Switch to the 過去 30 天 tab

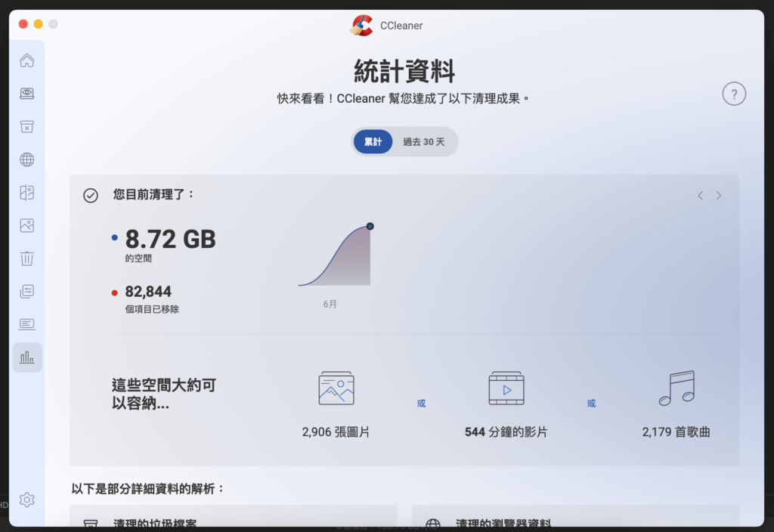tap(423, 141)
